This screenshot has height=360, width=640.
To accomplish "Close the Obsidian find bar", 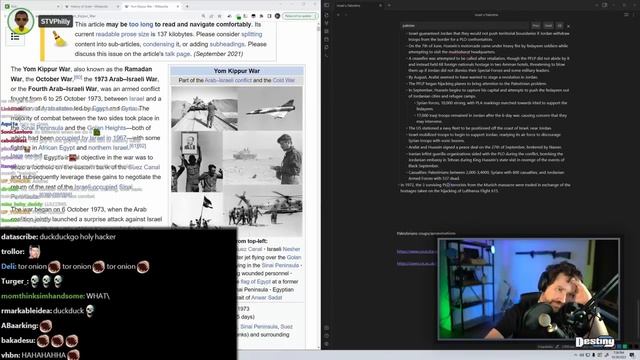I will pos(569,26).
